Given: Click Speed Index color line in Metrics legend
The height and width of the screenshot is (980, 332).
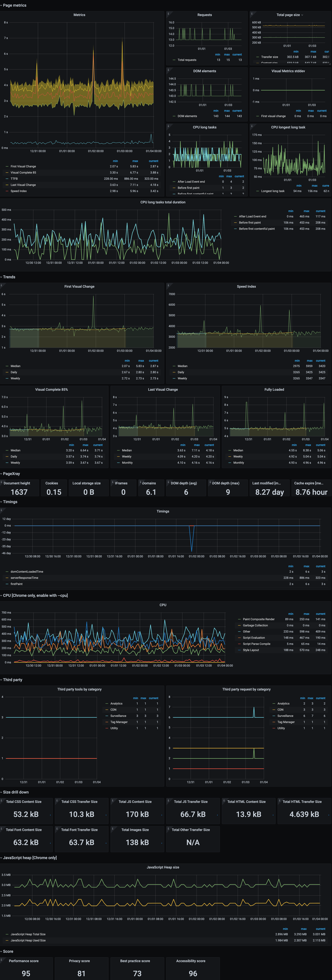Looking at the screenshot, I should point(7,191).
